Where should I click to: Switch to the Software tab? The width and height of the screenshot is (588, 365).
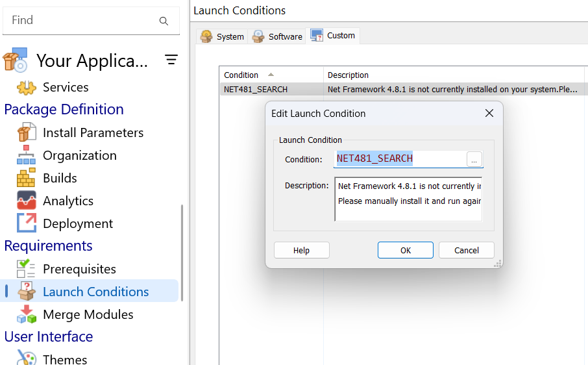[278, 36]
